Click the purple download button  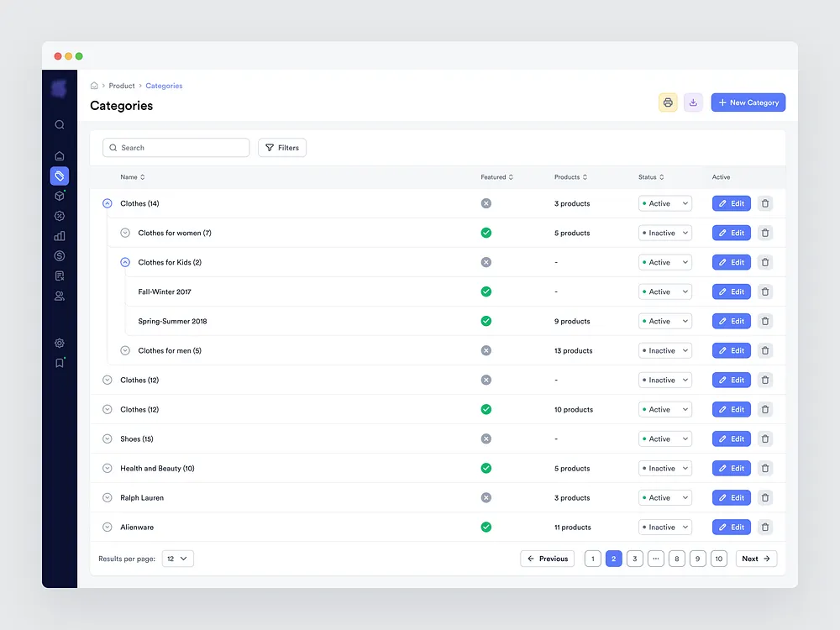click(693, 102)
